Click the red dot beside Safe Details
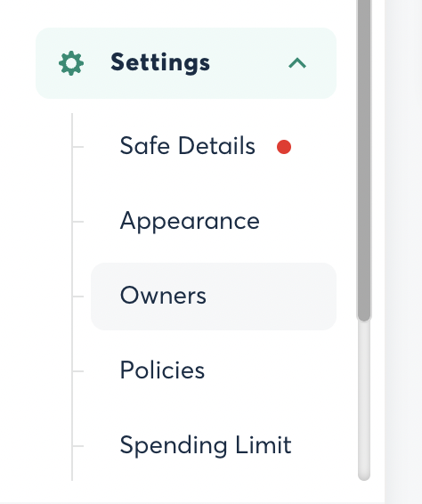The width and height of the screenshot is (422, 504). (284, 147)
